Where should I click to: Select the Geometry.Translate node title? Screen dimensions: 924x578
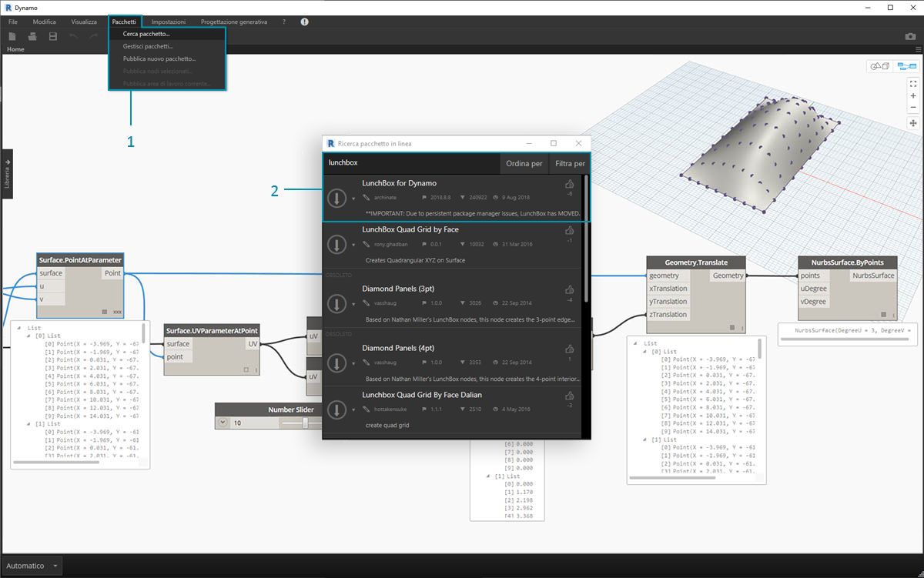[696, 262]
